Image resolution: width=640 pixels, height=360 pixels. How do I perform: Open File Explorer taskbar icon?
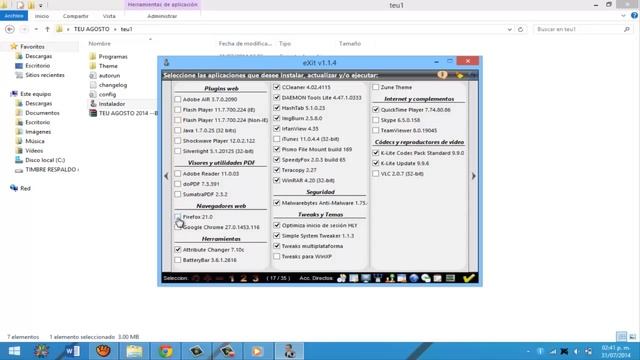pyautogui.click(x=134, y=351)
